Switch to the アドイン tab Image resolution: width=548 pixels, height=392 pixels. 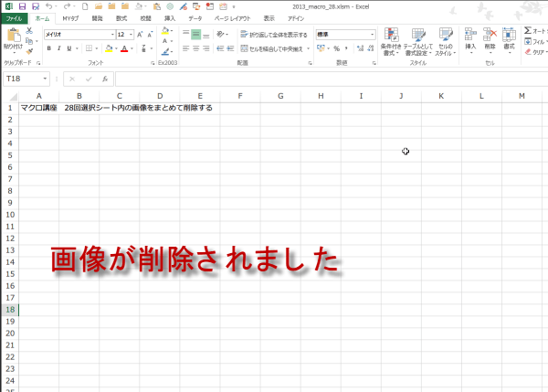point(296,18)
